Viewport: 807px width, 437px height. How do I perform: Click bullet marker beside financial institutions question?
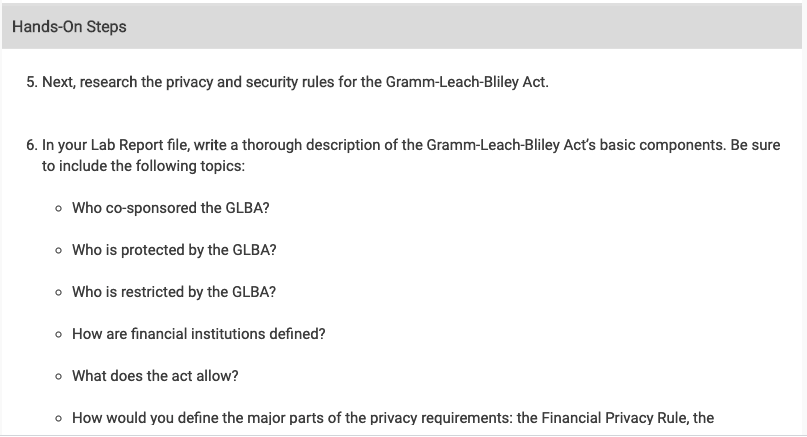click(59, 335)
